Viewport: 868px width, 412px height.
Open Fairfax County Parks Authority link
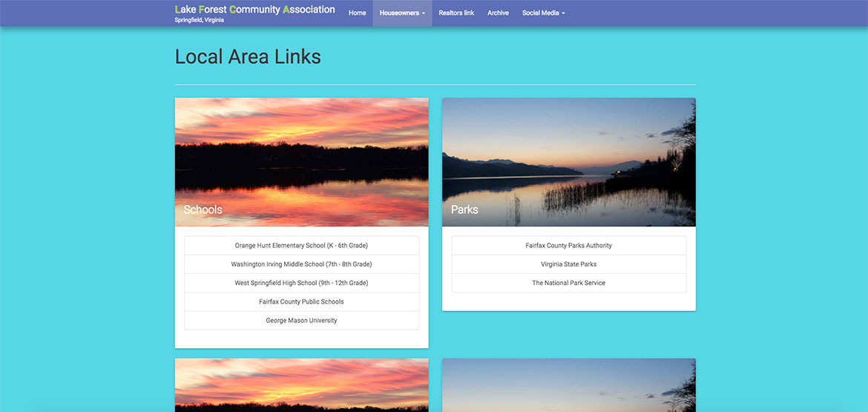click(568, 245)
